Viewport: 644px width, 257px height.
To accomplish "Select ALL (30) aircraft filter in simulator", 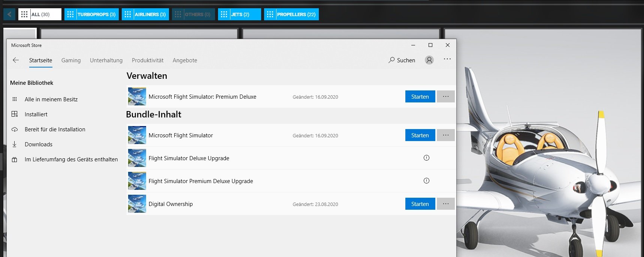I will tap(40, 14).
